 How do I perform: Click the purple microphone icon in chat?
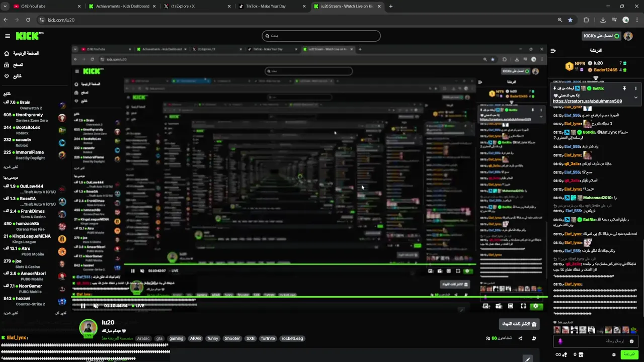(x=560, y=341)
